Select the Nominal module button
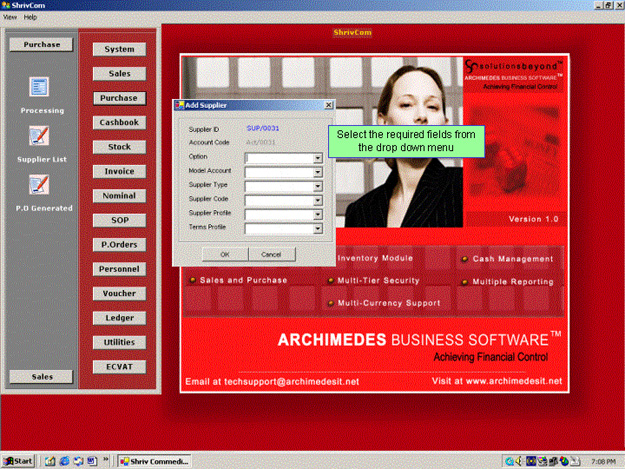Viewport: 625px width, 469px height. 119,195
